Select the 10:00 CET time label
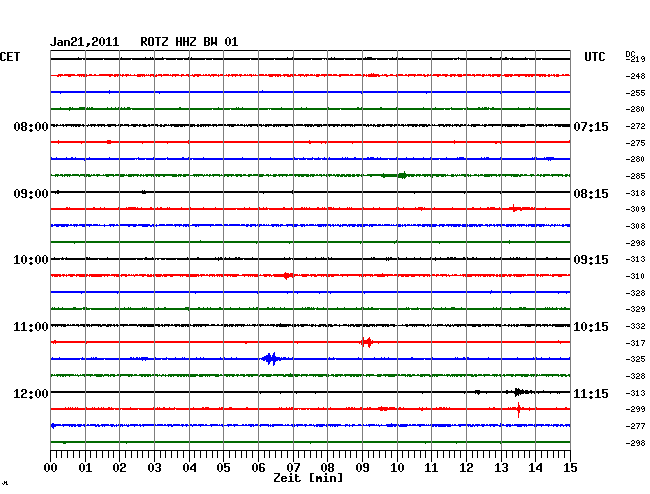Viewport: 650px width, 494px height. [x=31, y=260]
